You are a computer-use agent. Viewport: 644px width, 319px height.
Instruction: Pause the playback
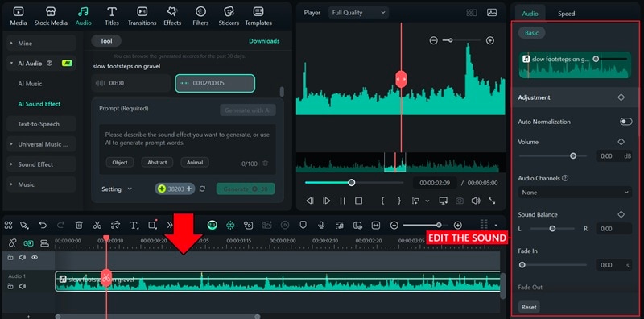coord(343,201)
